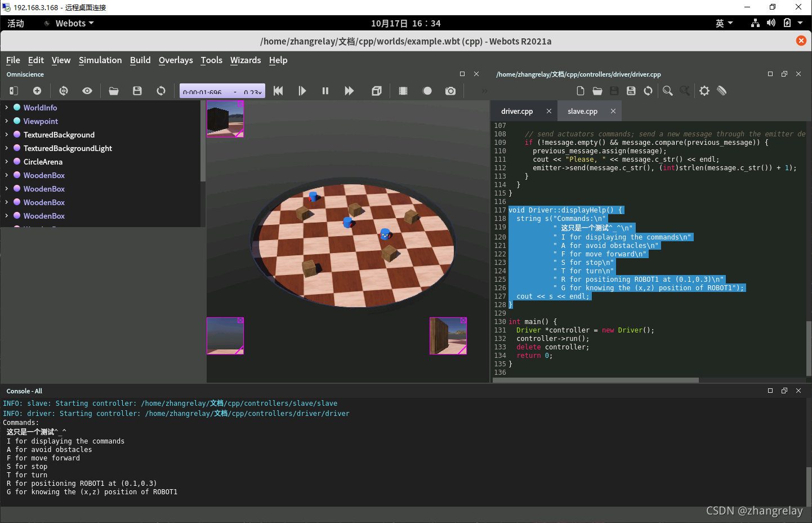Viewport: 812px width, 523px height.
Task: Clean the build with the brush icon
Action: 722,91
